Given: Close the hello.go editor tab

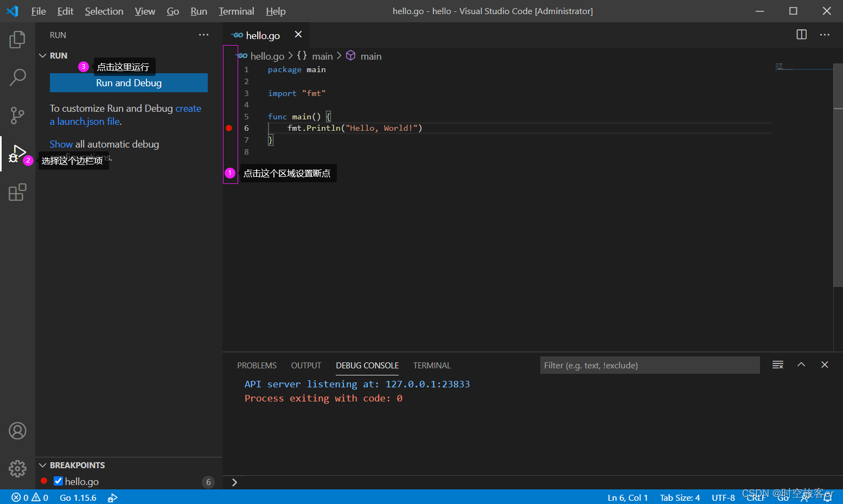Looking at the screenshot, I should point(298,35).
